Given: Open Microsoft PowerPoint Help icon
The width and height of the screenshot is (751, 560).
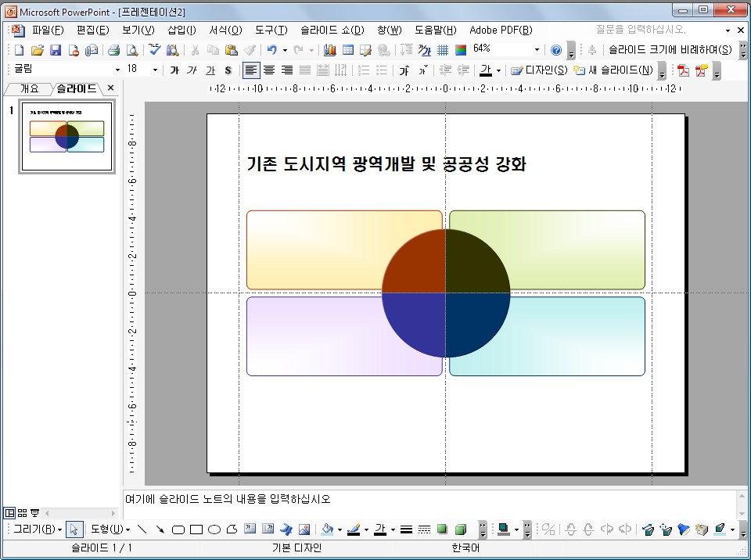Looking at the screenshot, I should tap(556, 50).
